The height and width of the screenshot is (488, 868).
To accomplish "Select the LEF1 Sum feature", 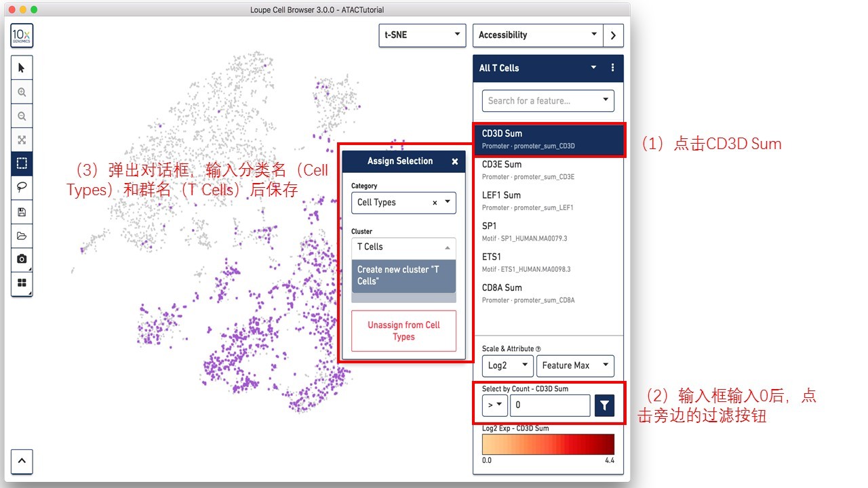I will point(548,201).
